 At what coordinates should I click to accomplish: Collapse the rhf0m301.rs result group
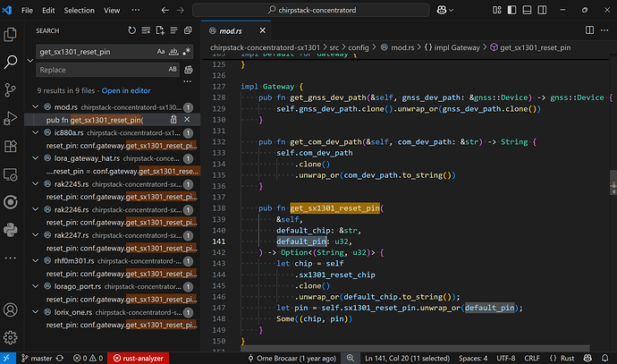tap(36, 260)
